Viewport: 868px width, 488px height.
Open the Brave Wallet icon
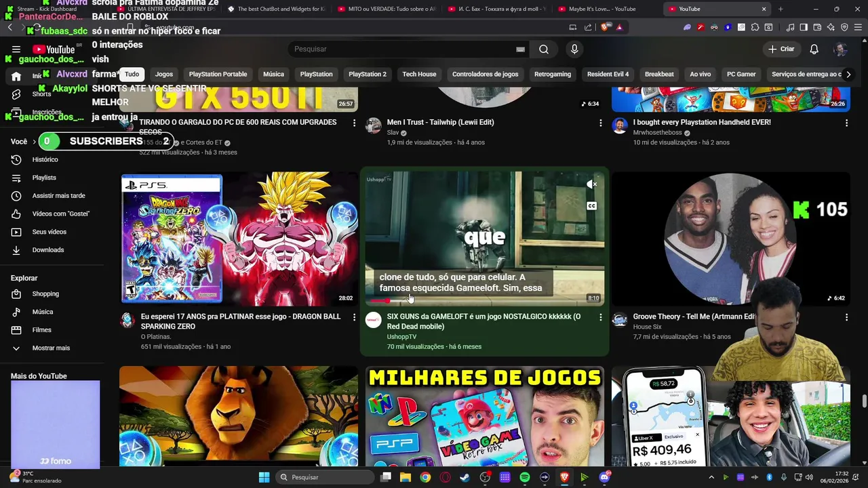[x=817, y=27]
